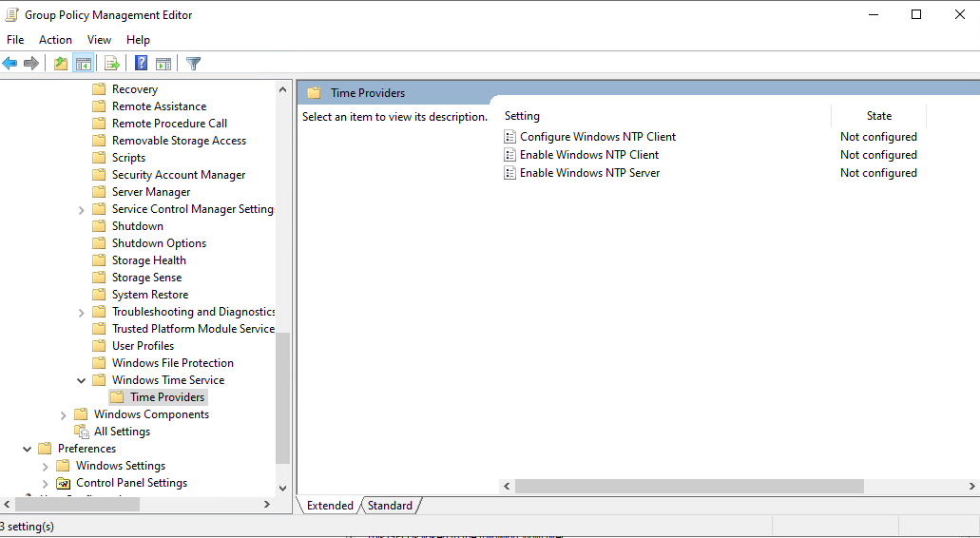Click the Back arrow toolbar icon
This screenshot has width=980, height=538.
pyautogui.click(x=10, y=63)
